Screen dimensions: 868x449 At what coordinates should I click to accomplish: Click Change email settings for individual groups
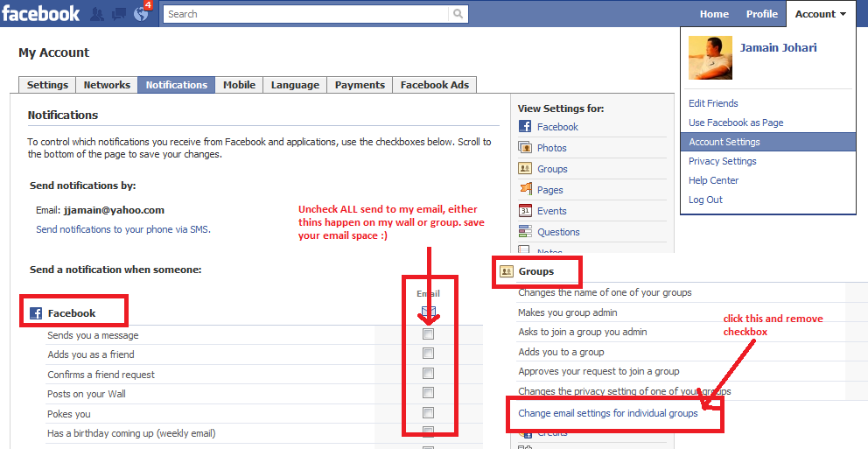click(x=608, y=413)
